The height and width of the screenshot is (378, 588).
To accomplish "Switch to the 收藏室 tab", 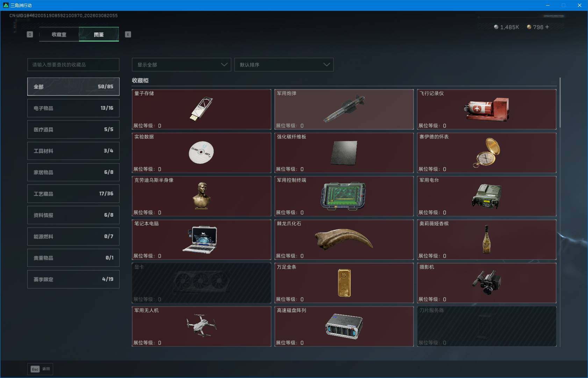I will coord(59,34).
